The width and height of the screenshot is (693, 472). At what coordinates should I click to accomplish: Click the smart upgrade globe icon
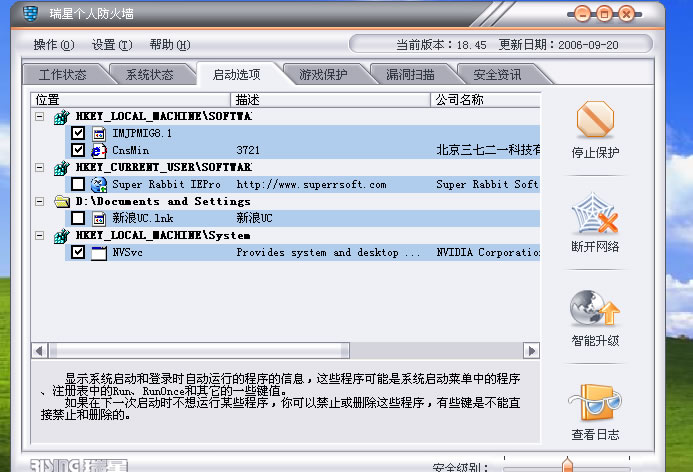point(595,308)
